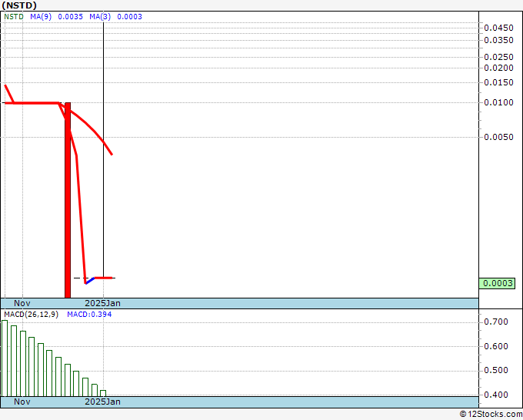Click the Nov label on price timeline
Screen dimensions: 523x420
(x=22, y=303)
